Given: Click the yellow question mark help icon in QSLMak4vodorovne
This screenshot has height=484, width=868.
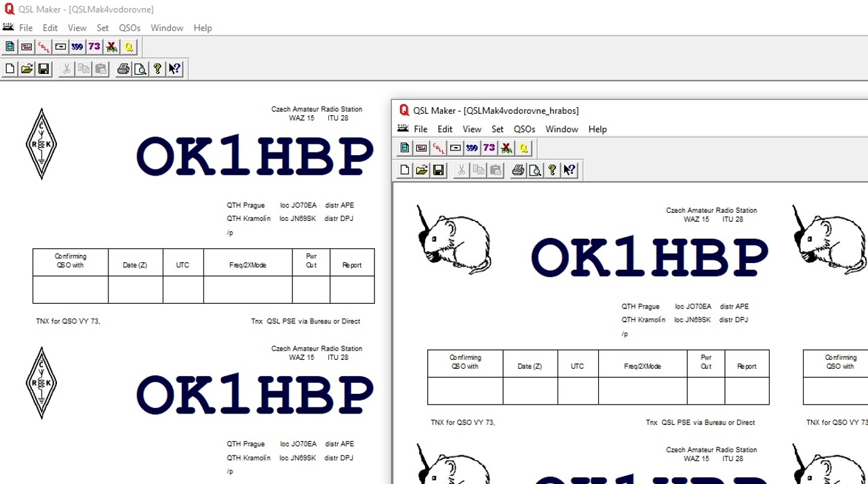Looking at the screenshot, I should click(157, 68).
